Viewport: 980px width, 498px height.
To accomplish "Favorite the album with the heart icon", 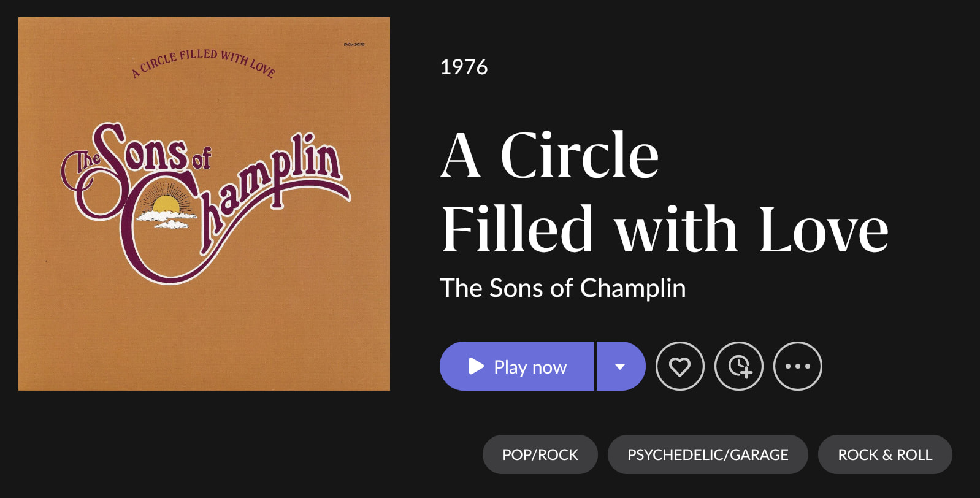I will [679, 366].
